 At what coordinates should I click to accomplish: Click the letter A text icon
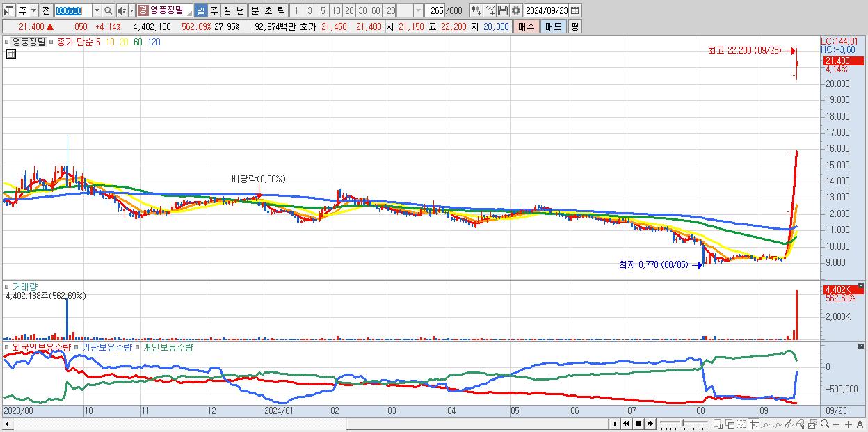(860, 424)
